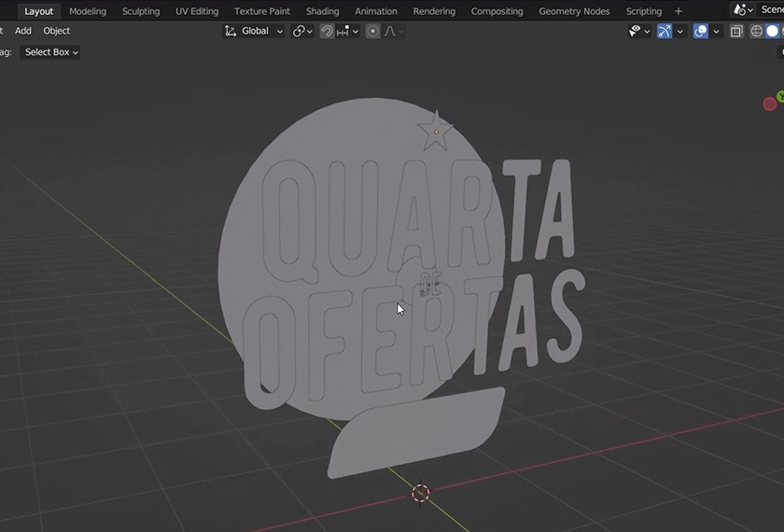The width and height of the screenshot is (784, 532).
Task: Open the Geometry Nodes workspace tab
Action: coord(574,11)
